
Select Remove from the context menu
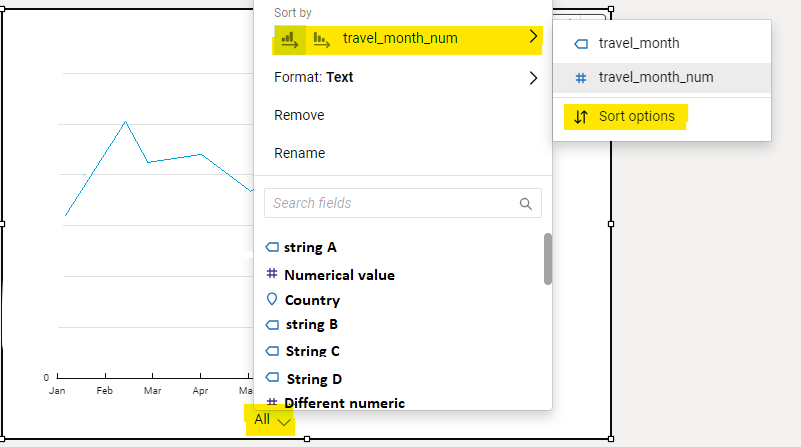coord(299,115)
